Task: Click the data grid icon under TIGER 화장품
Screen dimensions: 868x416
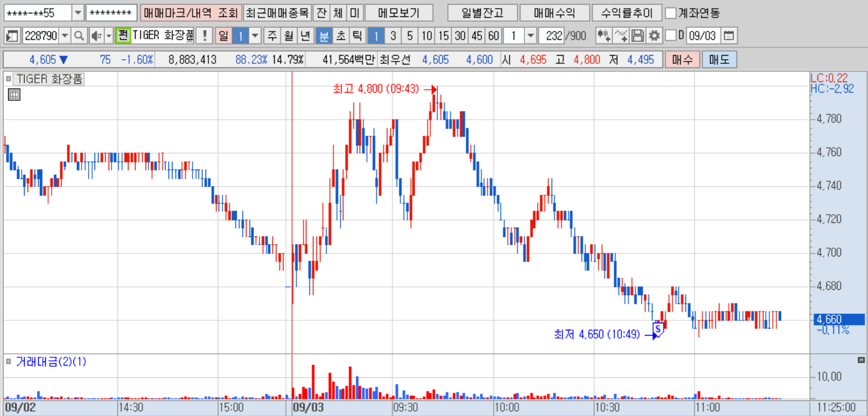Action: coord(14,94)
